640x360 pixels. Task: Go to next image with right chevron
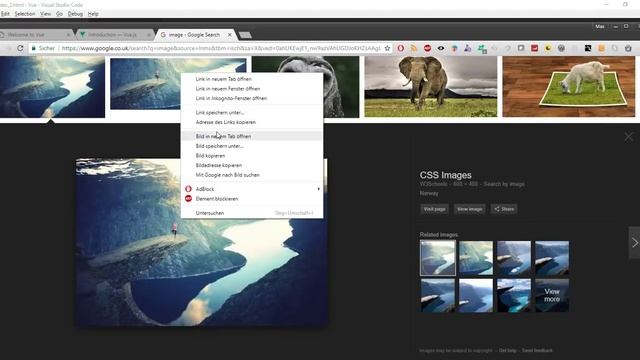[x=635, y=242]
